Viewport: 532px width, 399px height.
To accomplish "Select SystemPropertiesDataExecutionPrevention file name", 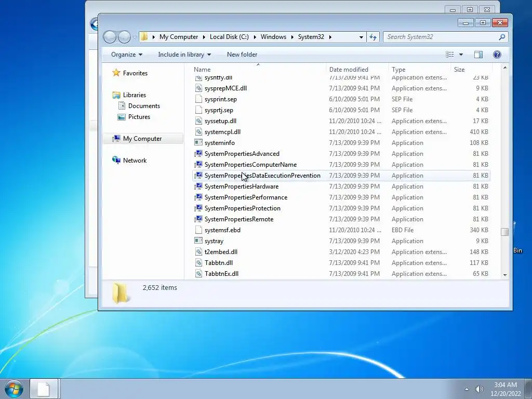I will pos(262,176).
